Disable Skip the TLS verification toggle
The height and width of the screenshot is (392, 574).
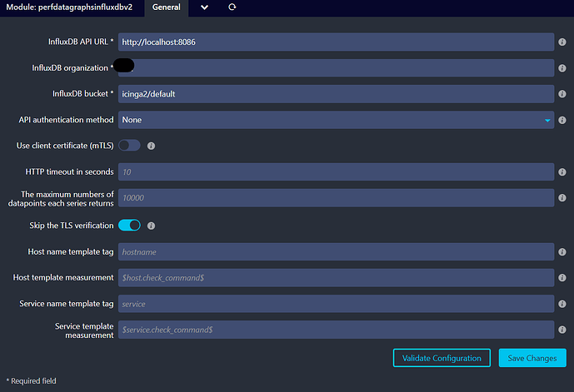point(129,226)
